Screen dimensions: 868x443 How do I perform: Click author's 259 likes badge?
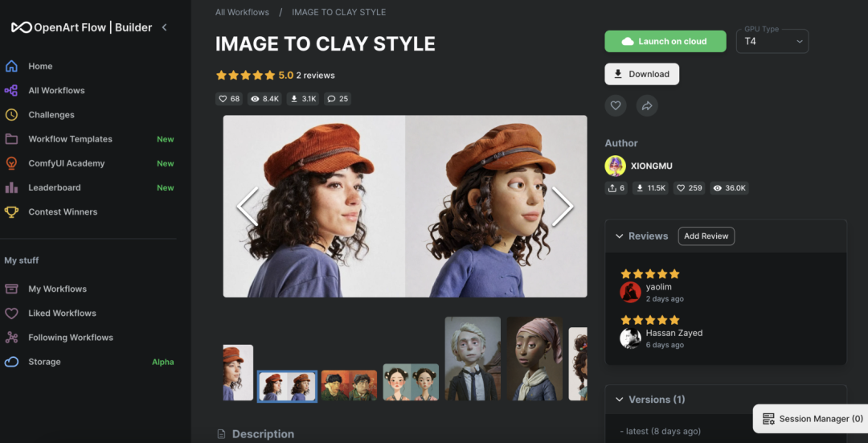pyautogui.click(x=690, y=188)
